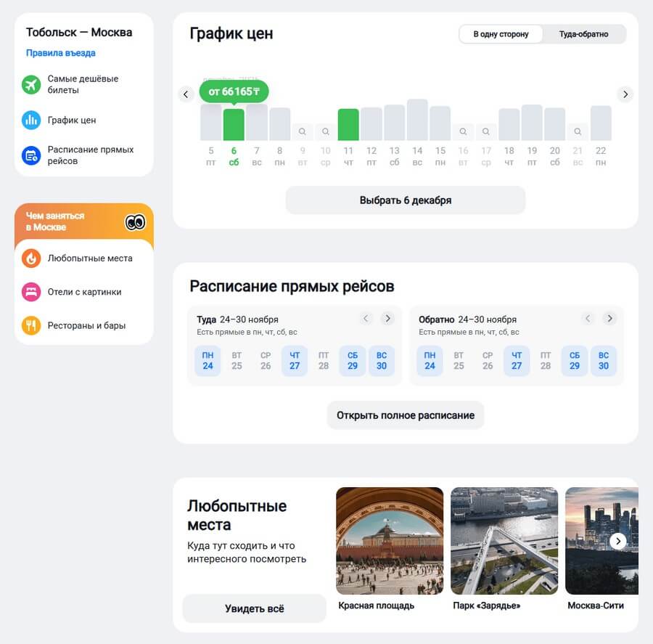Show later dates in price chart arrow
Image resolution: width=653 pixels, height=644 pixels.
click(x=625, y=94)
